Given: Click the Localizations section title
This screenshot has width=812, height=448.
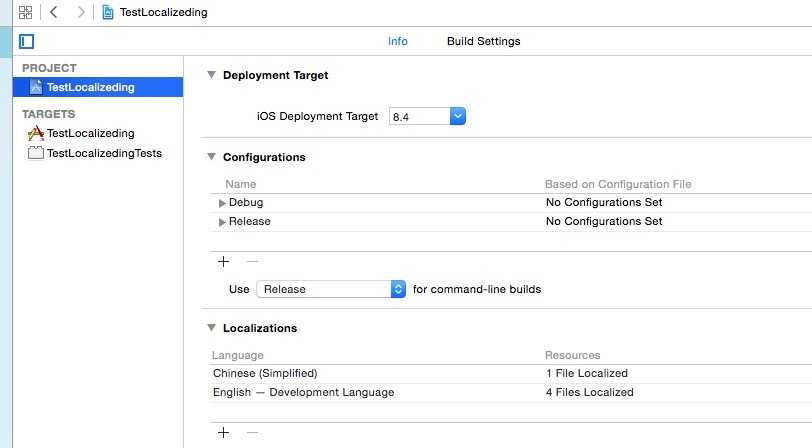Looking at the screenshot, I should click(260, 328).
